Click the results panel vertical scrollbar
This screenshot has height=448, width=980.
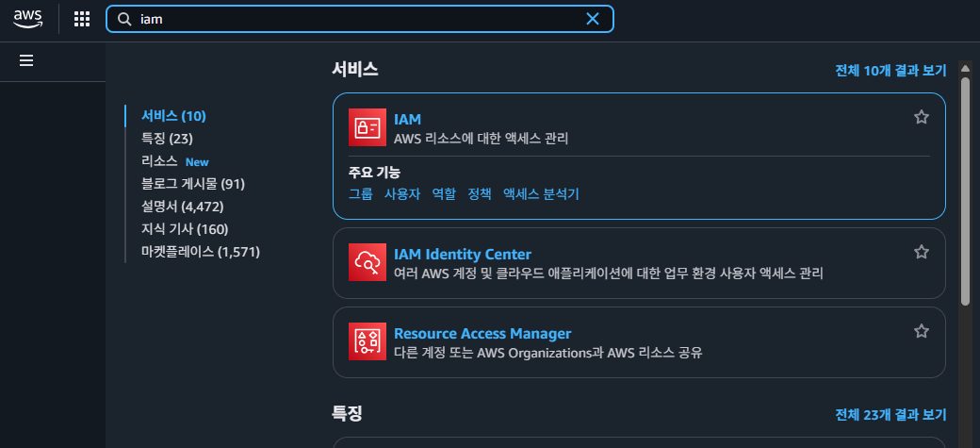tap(965, 191)
